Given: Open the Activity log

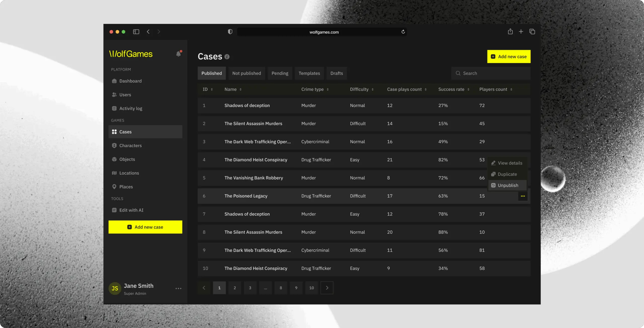Looking at the screenshot, I should (x=131, y=108).
